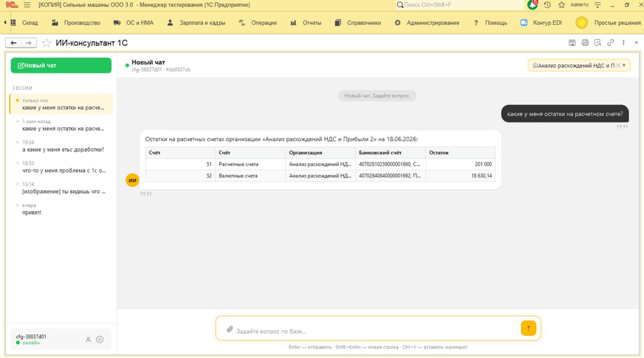Open the history clock icon
The height and width of the screenshot is (358, 644).
(x=547, y=5)
